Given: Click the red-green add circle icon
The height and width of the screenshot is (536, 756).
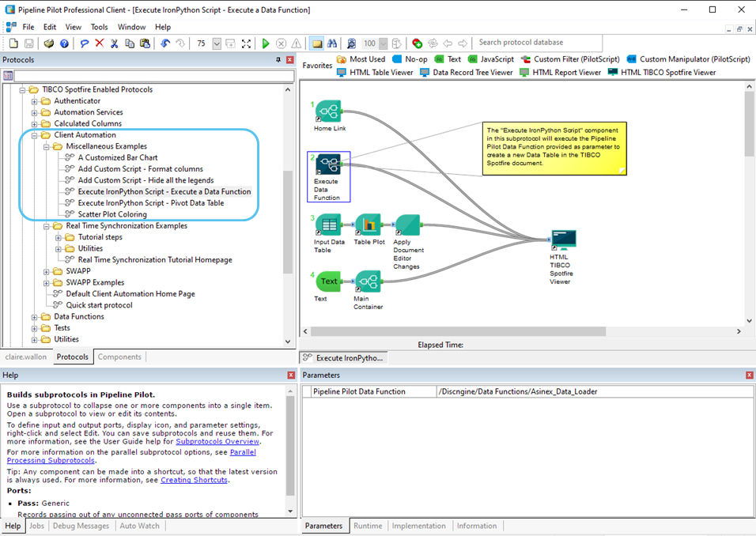Looking at the screenshot, I should (x=418, y=43).
